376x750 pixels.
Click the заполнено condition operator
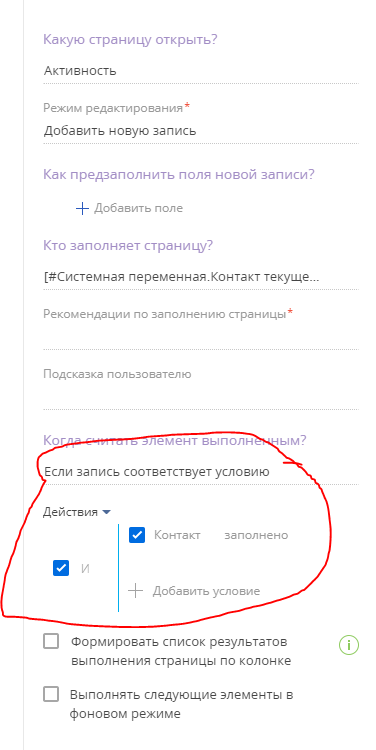point(256,535)
